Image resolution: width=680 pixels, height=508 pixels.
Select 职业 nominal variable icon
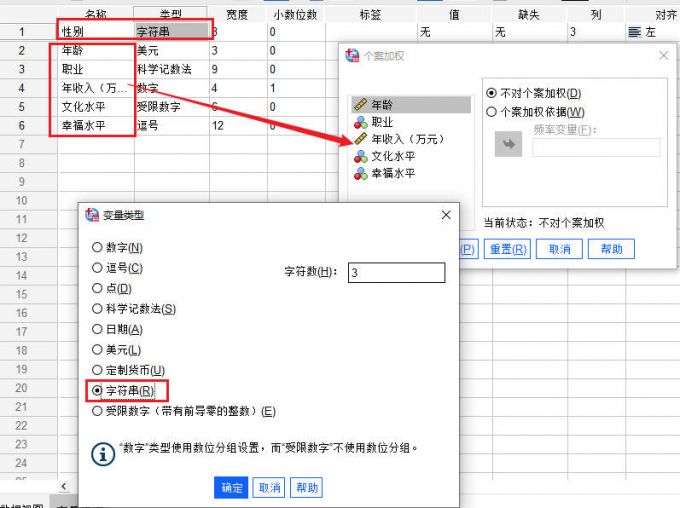tap(361, 122)
